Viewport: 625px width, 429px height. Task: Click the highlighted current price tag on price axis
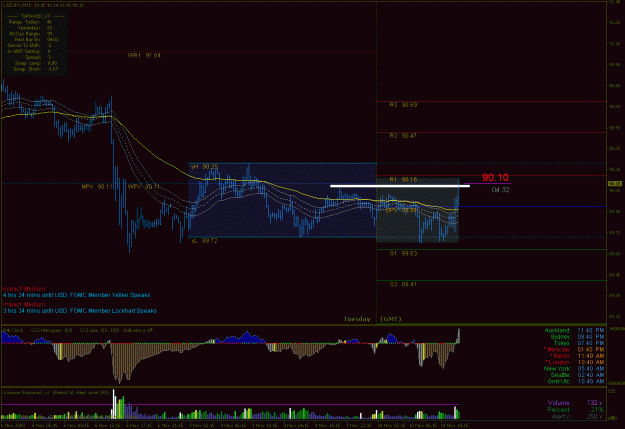point(614,184)
